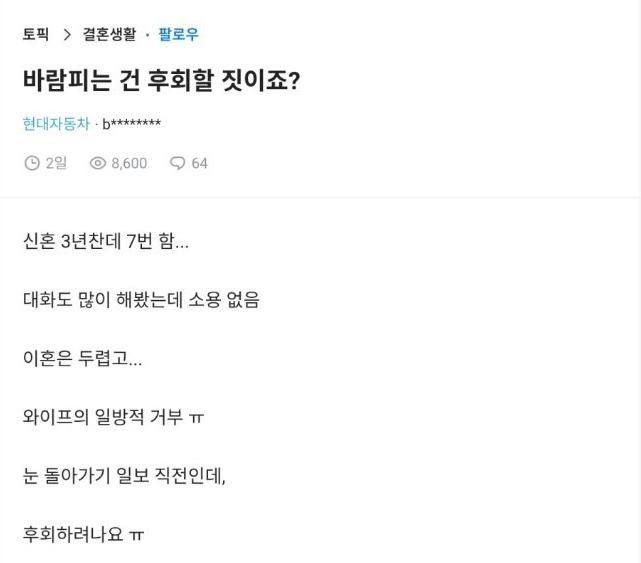Follow the topic with 팔로우
Image resolution: width=641 pixels, height=563 pixels.
[x=178, y=35]
